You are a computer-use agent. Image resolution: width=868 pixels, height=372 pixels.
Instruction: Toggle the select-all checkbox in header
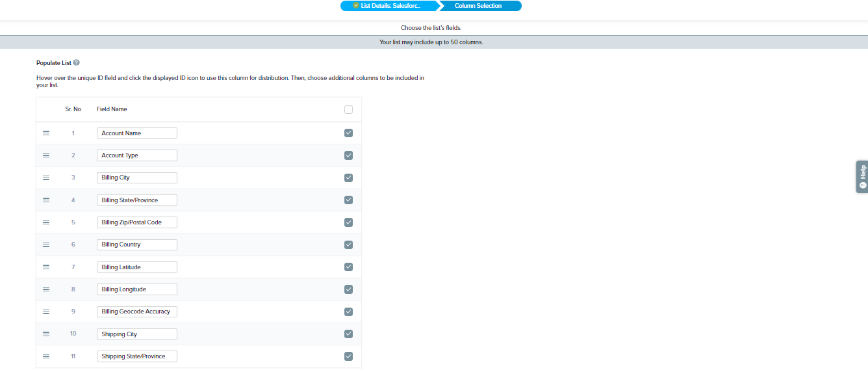pyautogui.click(x=348, y=109)
